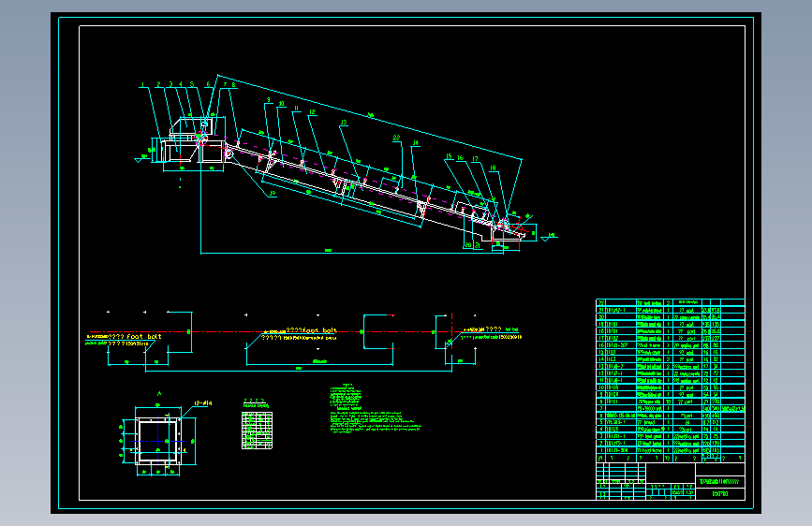Click part balloon number 10
This screenshot has height=526, width=812.
coord(281,104)
